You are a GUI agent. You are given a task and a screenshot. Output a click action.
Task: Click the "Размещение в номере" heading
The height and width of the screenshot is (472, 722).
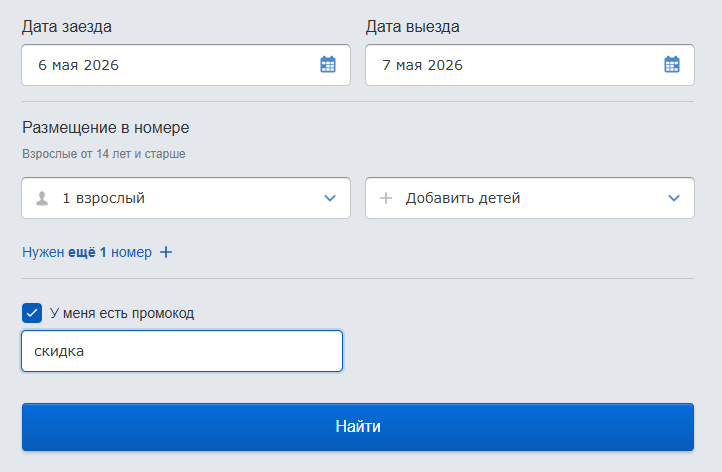105,127
